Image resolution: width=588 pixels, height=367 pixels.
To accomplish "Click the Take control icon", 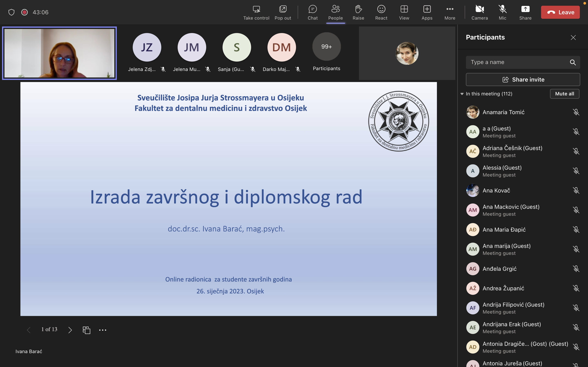I will 256,12.
